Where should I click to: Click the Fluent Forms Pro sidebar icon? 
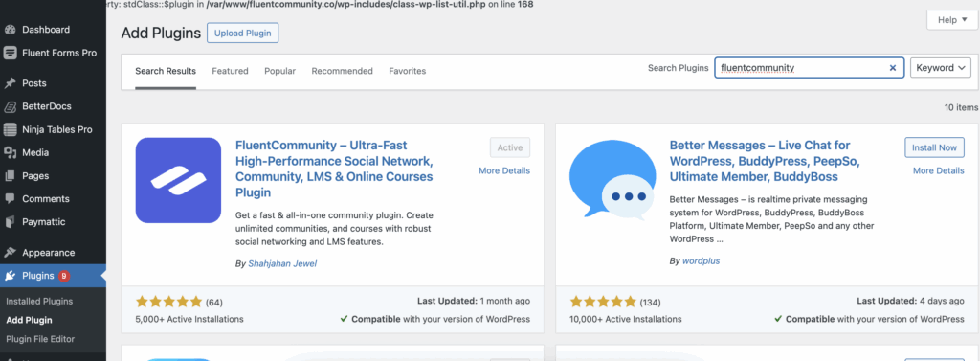[10, 54]
